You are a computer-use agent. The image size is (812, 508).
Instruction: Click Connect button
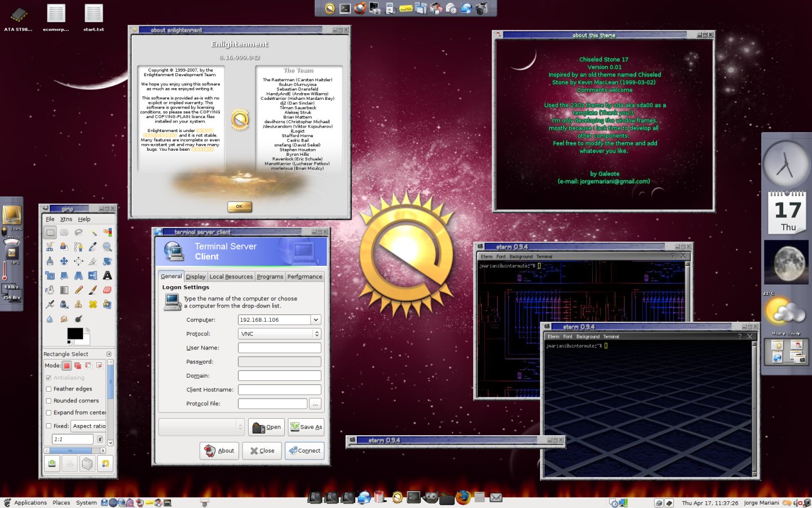pyautogui.click(x=304, y=450)
